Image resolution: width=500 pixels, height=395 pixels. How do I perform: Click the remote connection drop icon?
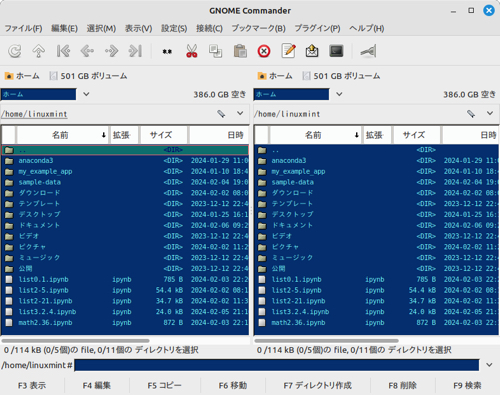point(368,51)
